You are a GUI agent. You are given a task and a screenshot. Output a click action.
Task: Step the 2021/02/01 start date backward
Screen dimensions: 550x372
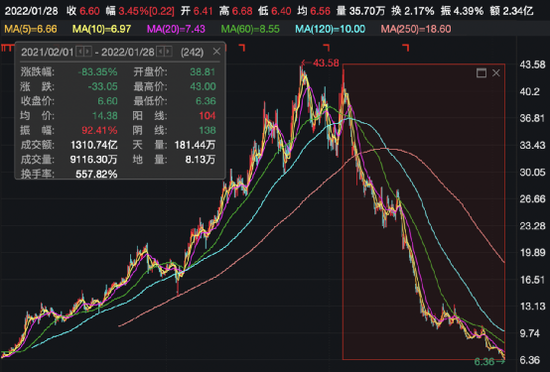[x=80, y=52]
